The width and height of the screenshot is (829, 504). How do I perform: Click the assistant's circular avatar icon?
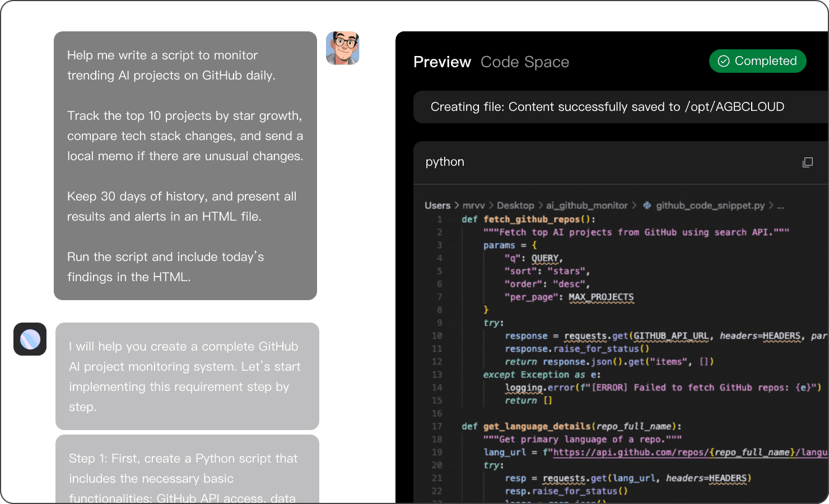click(30, 339)
